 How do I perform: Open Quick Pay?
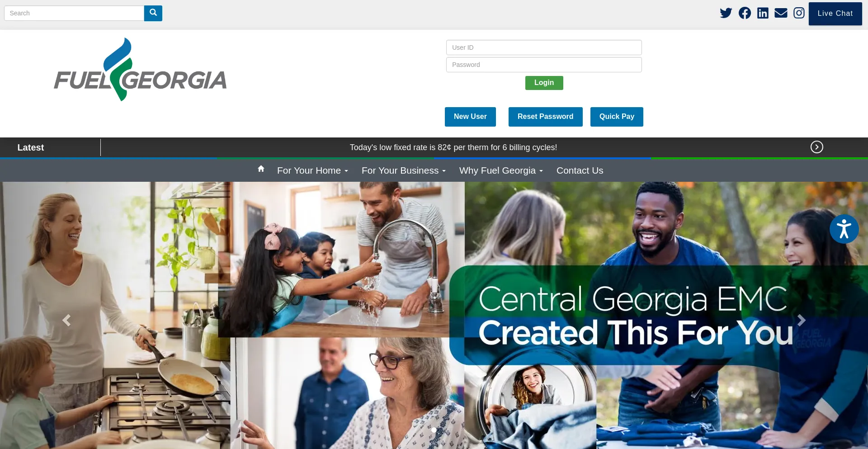pyautogui.click(x=617, y=117)
